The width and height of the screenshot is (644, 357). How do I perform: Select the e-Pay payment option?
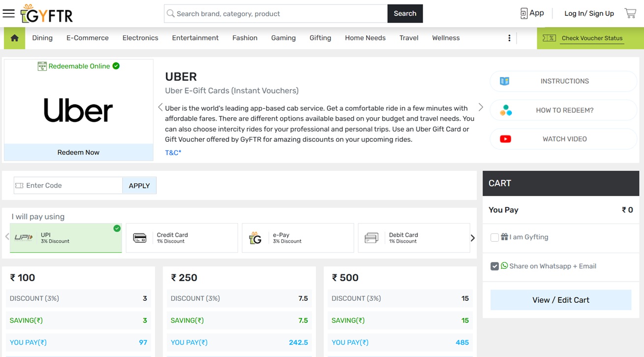click(x=298, y=238)
